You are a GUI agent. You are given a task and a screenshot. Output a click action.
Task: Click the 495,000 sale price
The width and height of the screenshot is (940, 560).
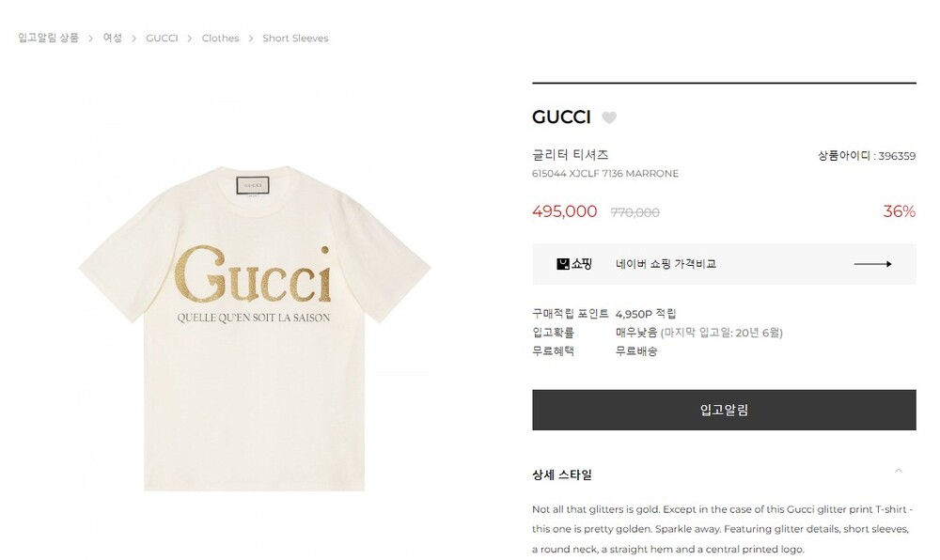point(565,211)
